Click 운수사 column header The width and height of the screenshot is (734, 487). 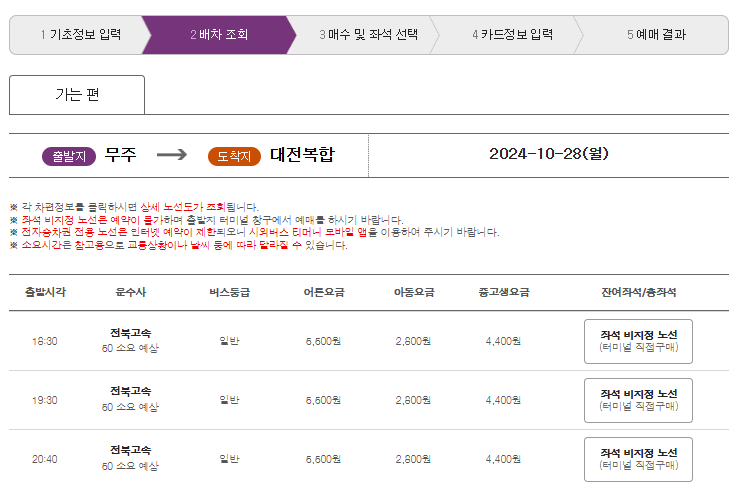pyautogui.click(x=131, y=292)
